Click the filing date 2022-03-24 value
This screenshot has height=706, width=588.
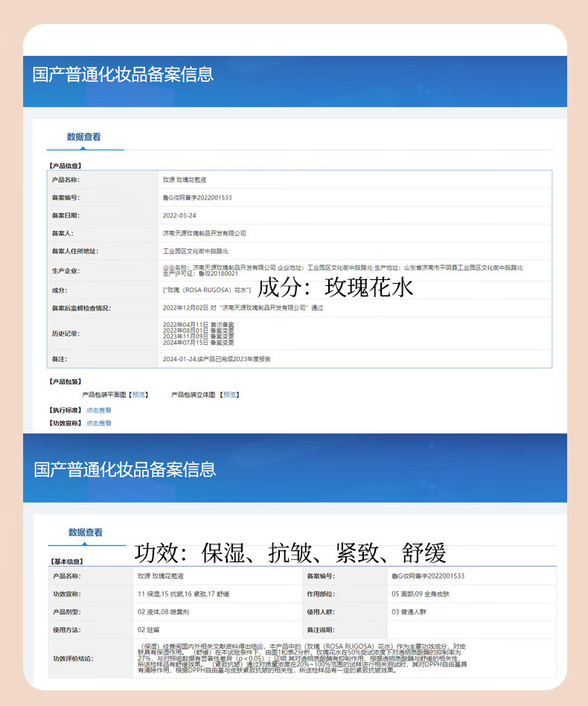click(x=179, y=215)
